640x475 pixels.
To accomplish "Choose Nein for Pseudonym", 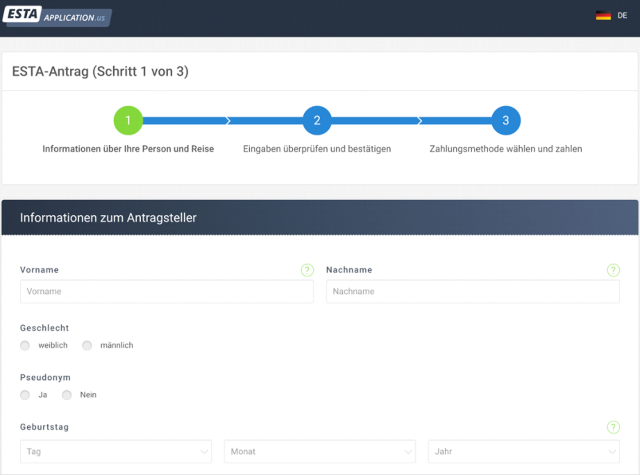I will coord(67,395).
